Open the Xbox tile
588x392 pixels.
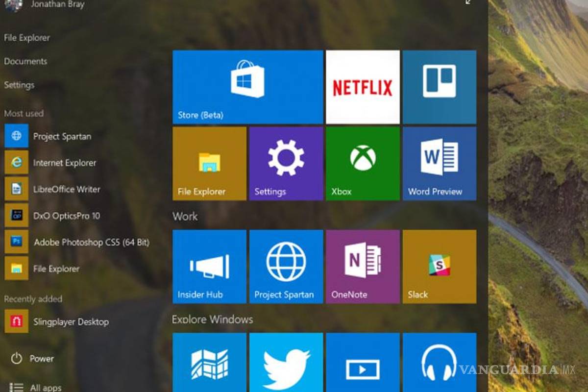tap(363, 163)
